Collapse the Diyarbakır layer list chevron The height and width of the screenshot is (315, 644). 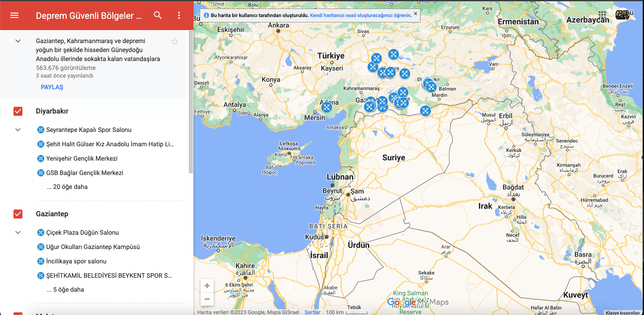pyautogui.click(x=18, y=130)
